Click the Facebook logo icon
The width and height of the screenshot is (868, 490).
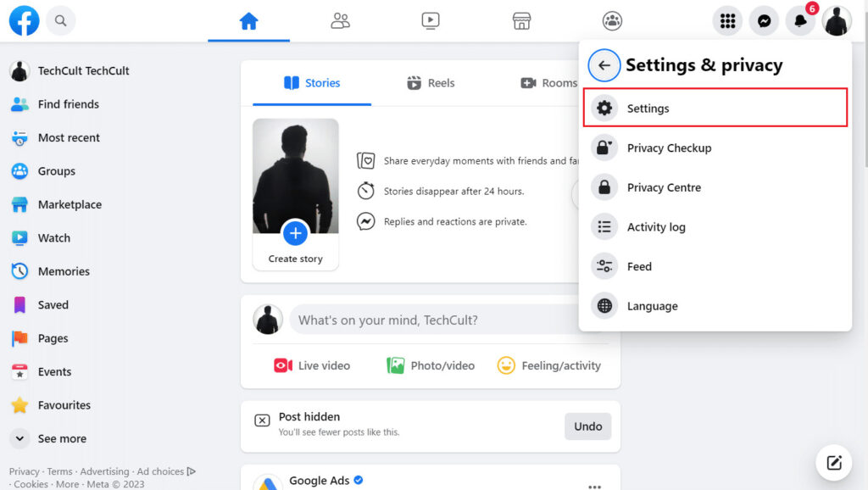24,20
